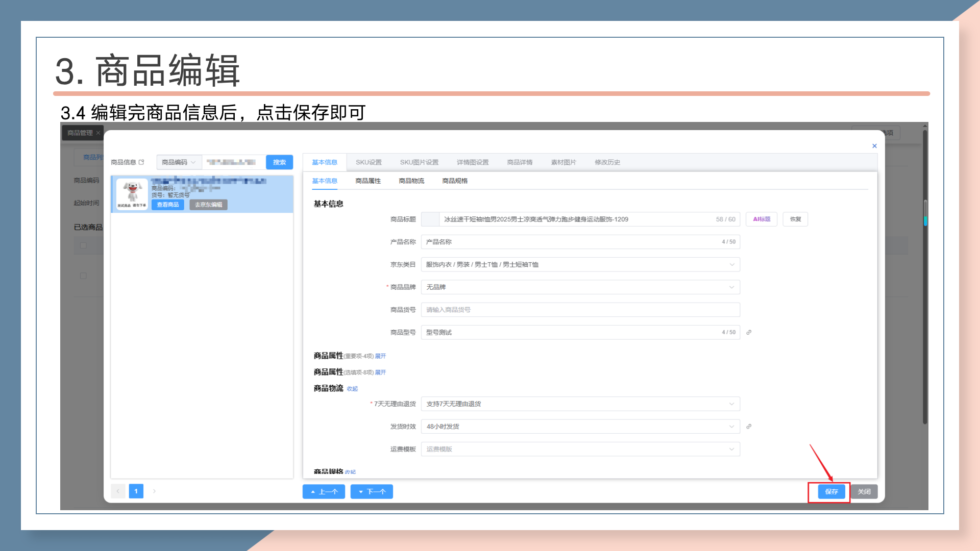
Task: Open the 商品物流 sub-tab
Action: 411,181
